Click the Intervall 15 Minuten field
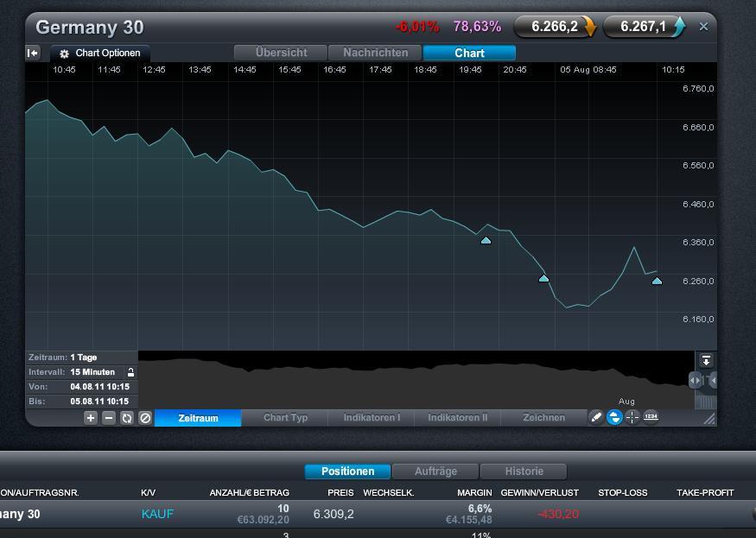 (81, 372)
